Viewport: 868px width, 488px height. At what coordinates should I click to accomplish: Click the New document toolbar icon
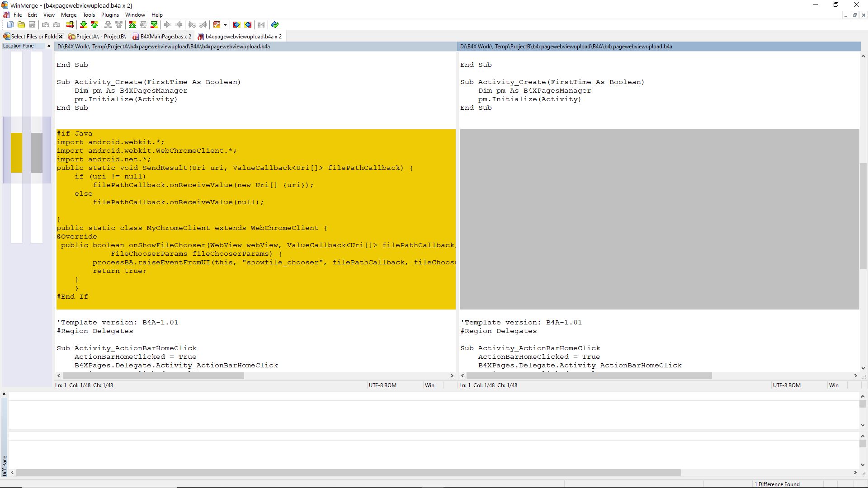pyautogui.click(x=10, y=25)
